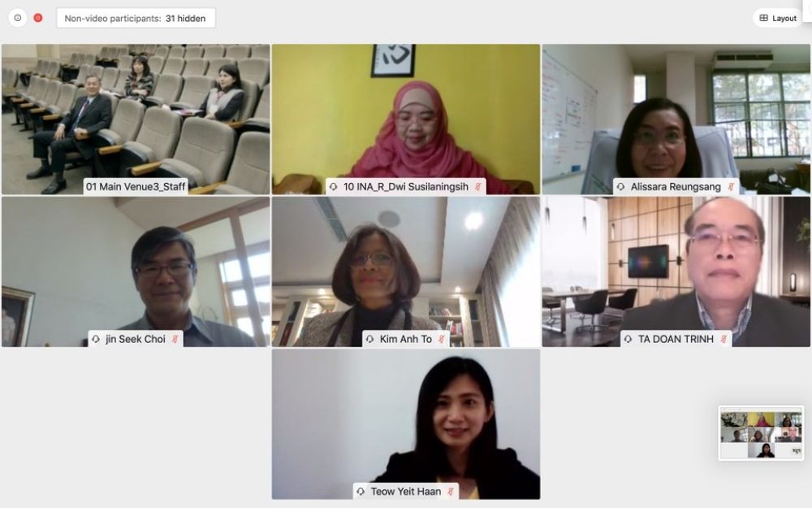Click headset icon beside TA DOAN TRINH

coord(628,339)
